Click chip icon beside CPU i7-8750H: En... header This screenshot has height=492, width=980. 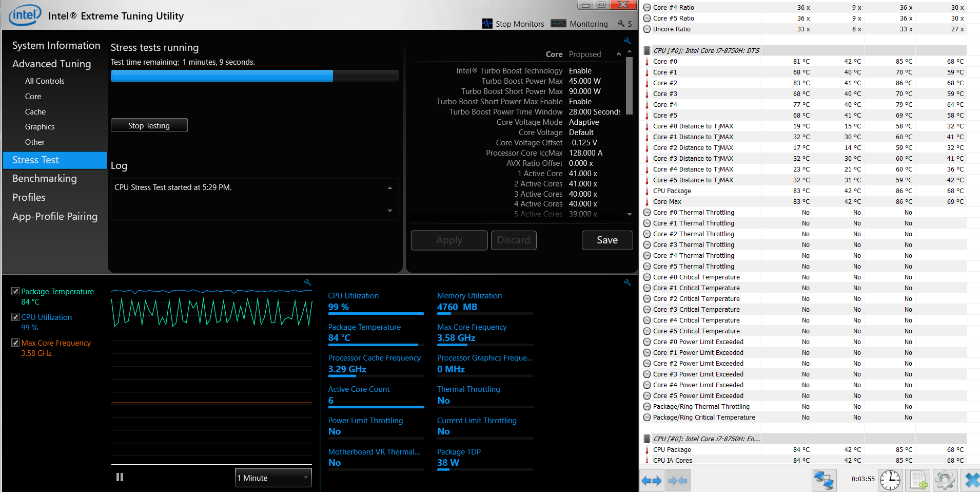[x=647, y=439]
